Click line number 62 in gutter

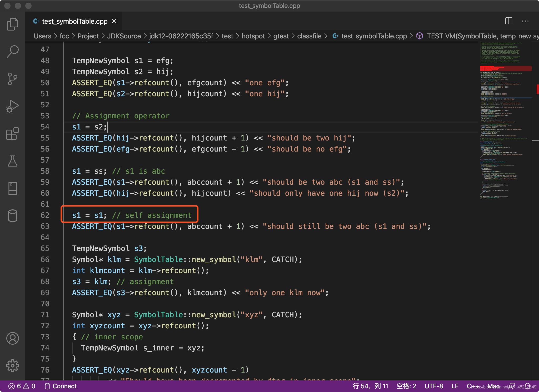pos(45,215)
